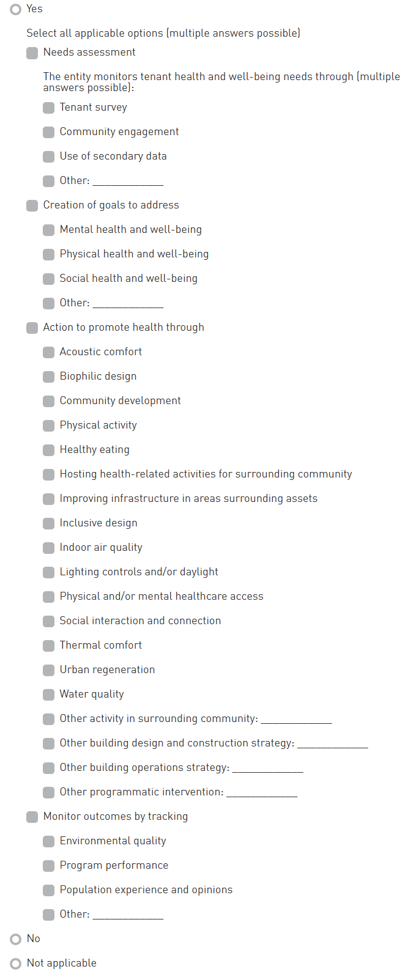This screenshot has height=980, width=416.
Task: Check the Water quality option
Action: [49, 695]
